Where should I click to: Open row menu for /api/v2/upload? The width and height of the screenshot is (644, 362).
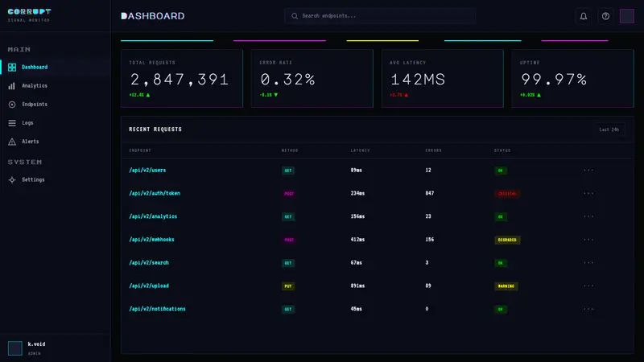[588, 286]
